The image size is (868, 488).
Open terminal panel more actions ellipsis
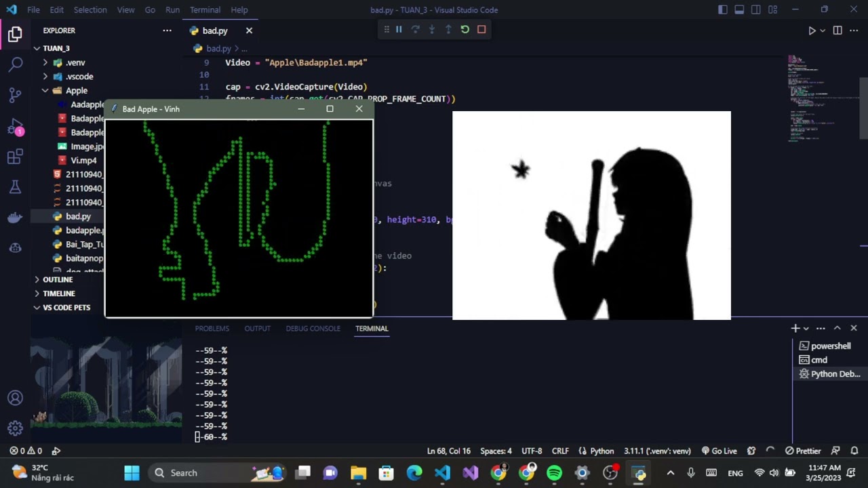click(821, 328)
